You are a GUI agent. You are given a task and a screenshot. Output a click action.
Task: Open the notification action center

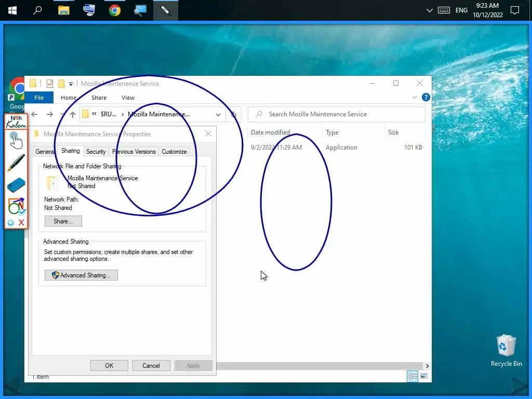515,10
